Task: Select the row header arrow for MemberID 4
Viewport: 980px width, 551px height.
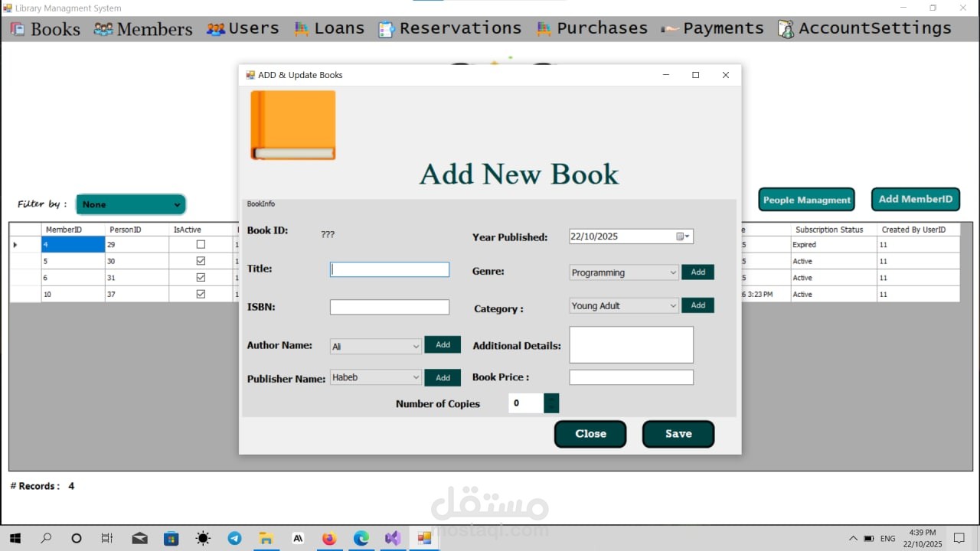Action: [x=24, y=245]
